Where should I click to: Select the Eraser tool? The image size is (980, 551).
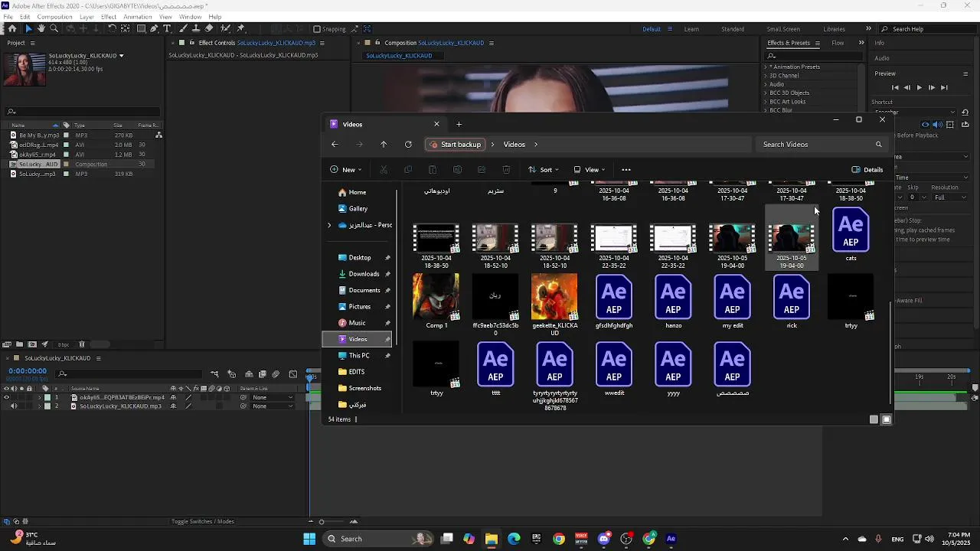point(208,28)
